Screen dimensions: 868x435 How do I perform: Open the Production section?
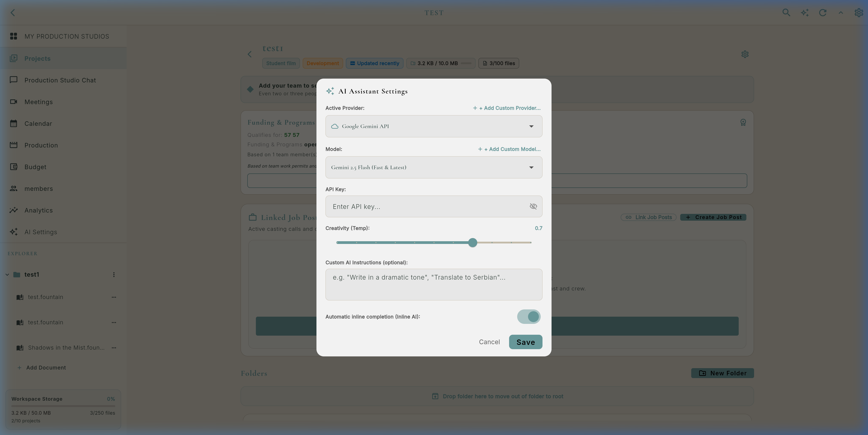tap(63, 145)
